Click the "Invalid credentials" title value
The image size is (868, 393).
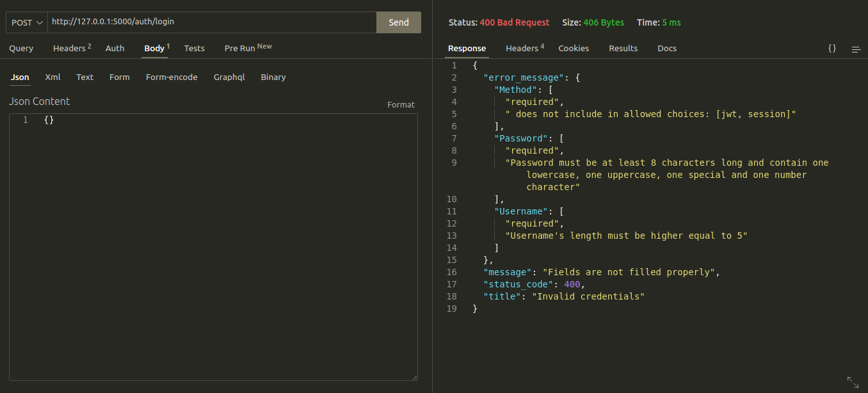click(x=588, y=297)
